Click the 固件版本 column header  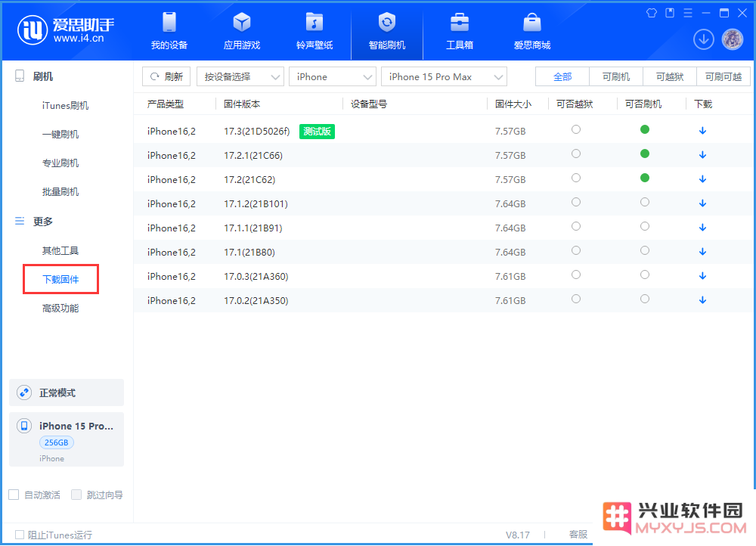[242, 104]
